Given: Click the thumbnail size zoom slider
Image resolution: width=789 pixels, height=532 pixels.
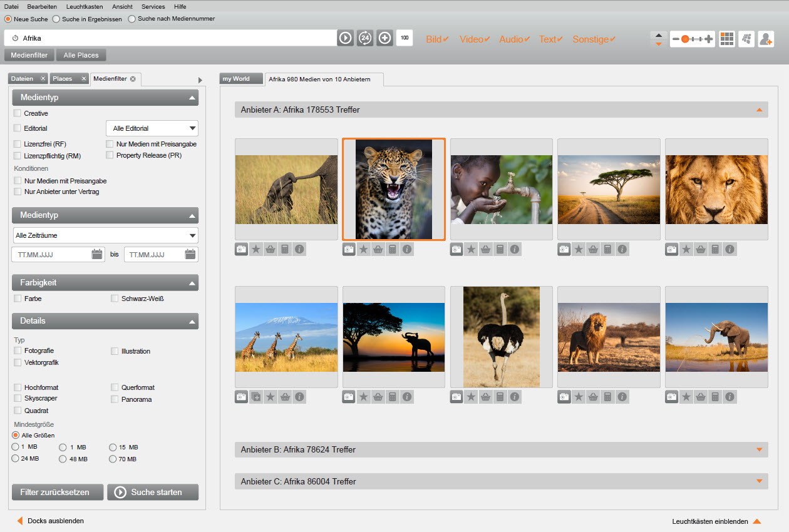Looking at the screenshot, I should 692,39.
